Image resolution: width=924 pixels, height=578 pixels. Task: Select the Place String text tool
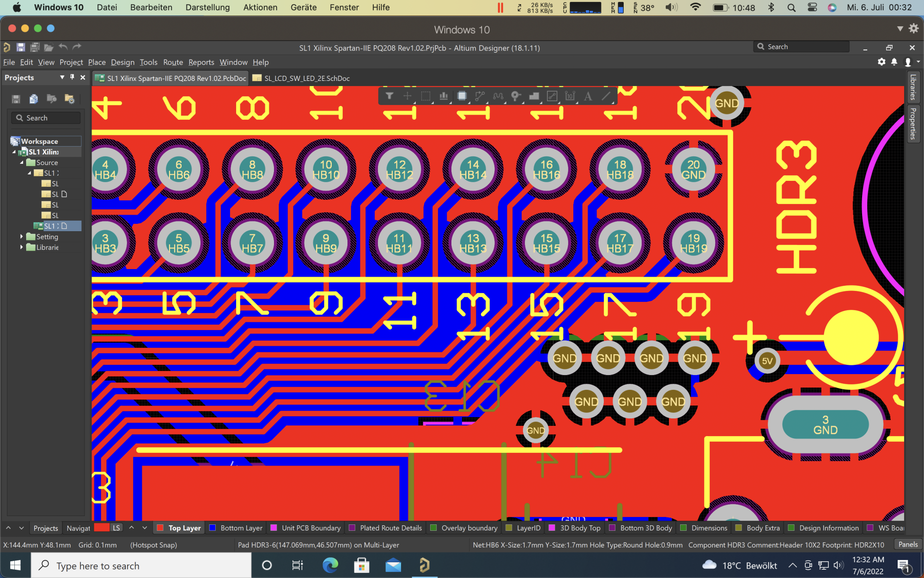588,96
